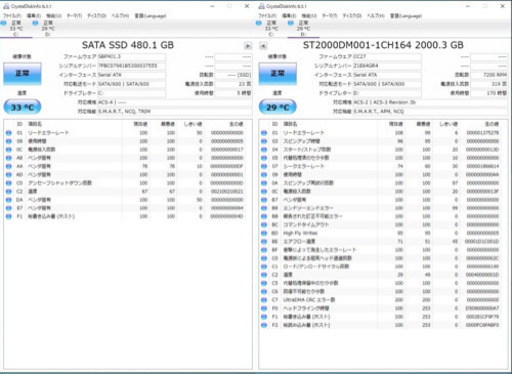Screen dimensions: 512x374
Task: Select drive letter D: field value
Action: pyautogui.click(x=387, y=93)
